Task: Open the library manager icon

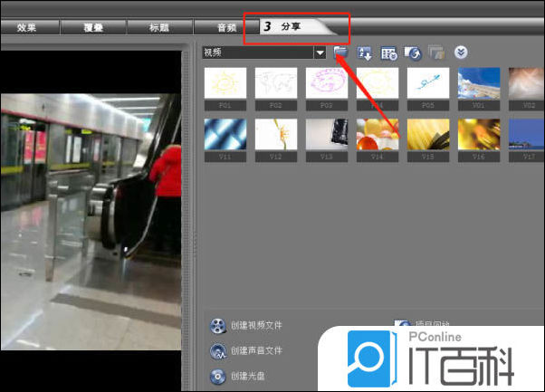Action: click(x=388, y=53)
